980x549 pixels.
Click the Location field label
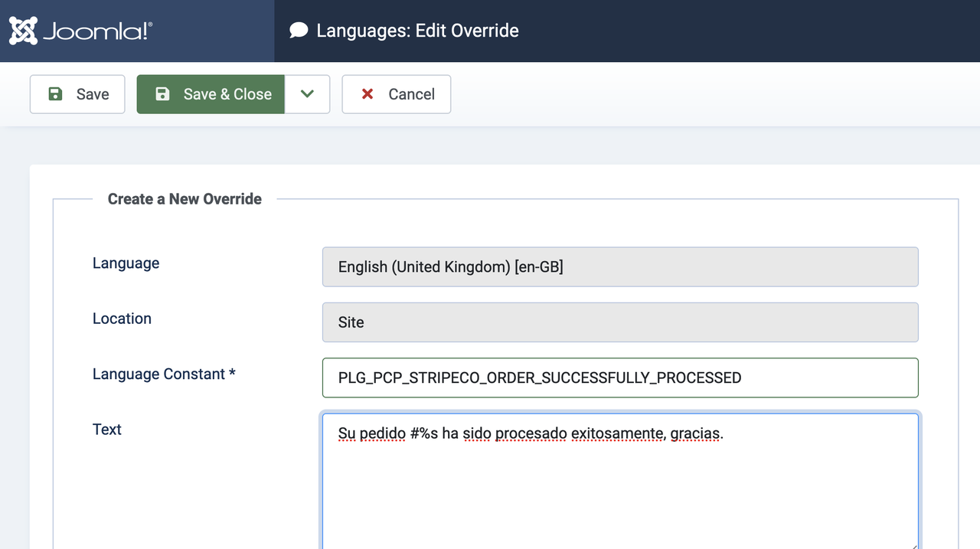pyautogui.click(x=122, y=319)
